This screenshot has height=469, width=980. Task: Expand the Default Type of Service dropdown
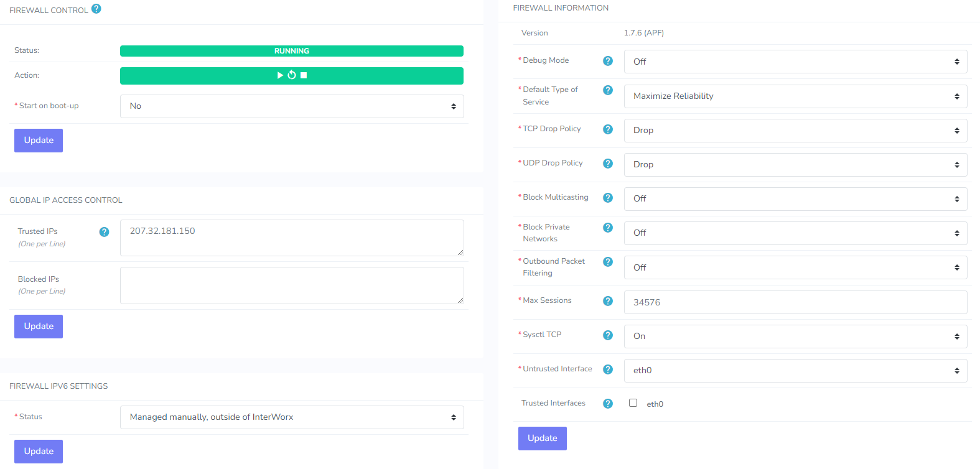(x=795, y=96)
